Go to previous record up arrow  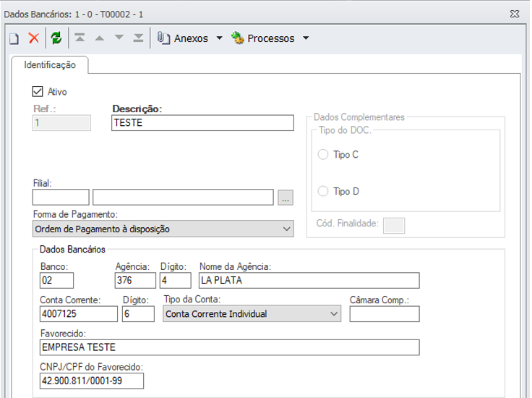coord(100,38)
